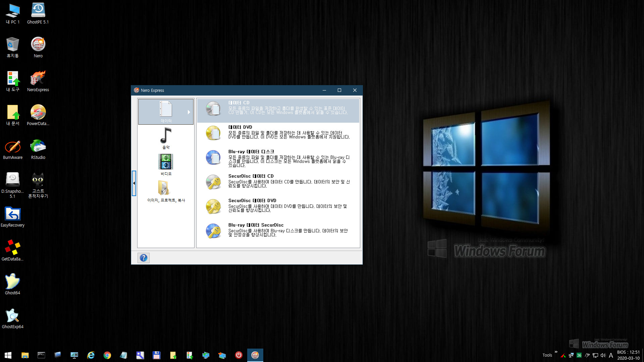This screenshot has width=644, height=362.
Task: Select Blu-ray 데이터 디스크 option
Action: 278,159
